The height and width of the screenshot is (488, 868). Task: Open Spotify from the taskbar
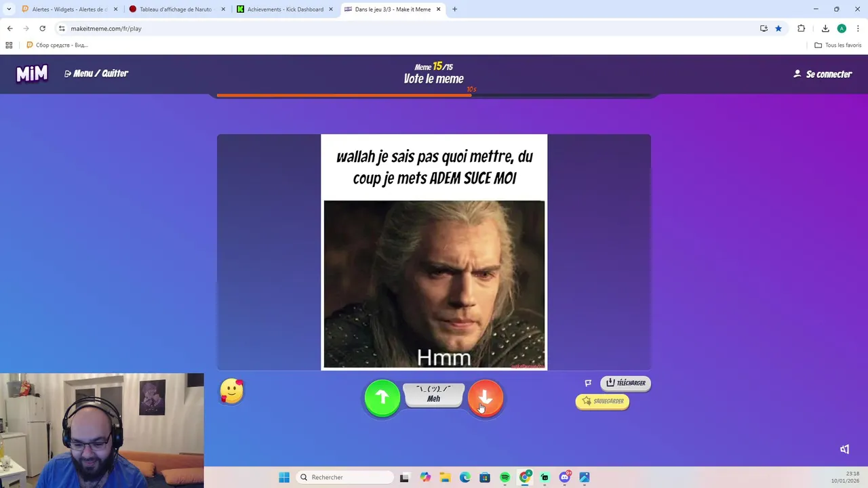[x=505, y=477]
